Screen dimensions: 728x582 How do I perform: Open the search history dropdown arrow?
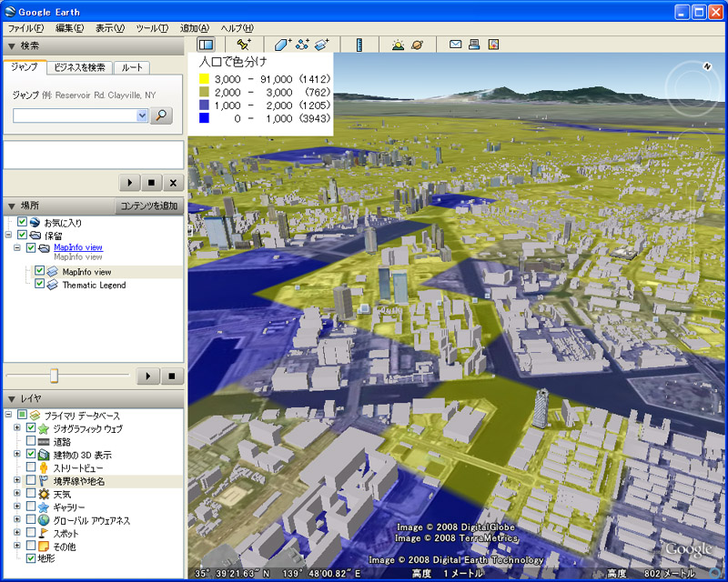click(142, 115)
